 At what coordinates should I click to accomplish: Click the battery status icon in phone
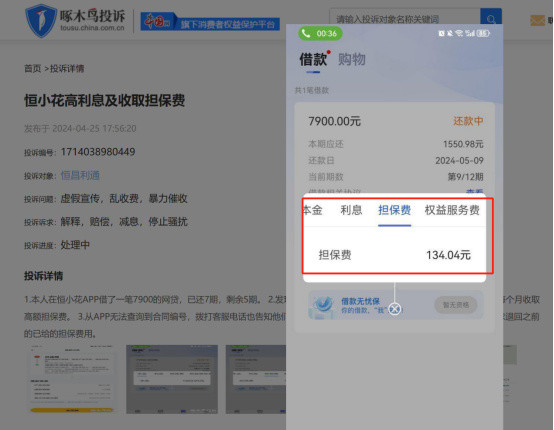[483, 33]
